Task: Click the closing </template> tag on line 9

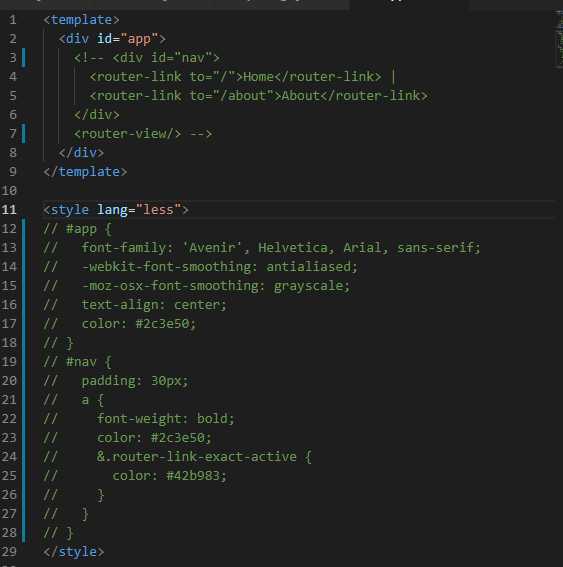Action: pyautogui.click(x=85, y=172)
